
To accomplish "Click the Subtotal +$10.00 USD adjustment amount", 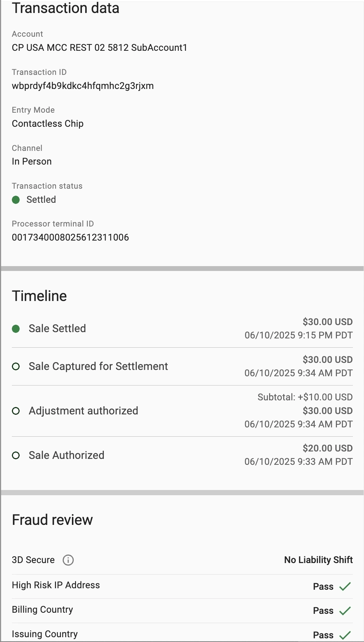I will click(x=305, y=397).
